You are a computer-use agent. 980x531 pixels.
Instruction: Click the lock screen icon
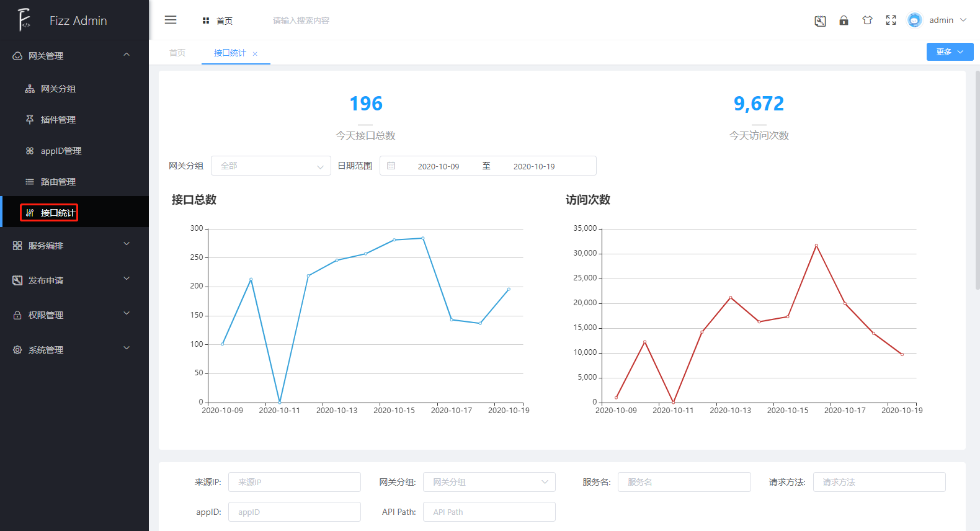(844, 20)
